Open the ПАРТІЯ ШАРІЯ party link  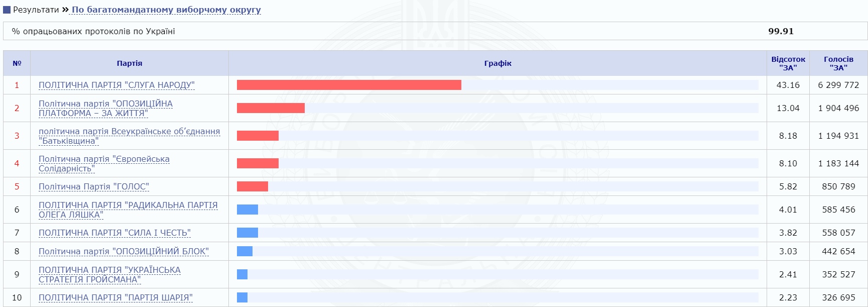115,297
